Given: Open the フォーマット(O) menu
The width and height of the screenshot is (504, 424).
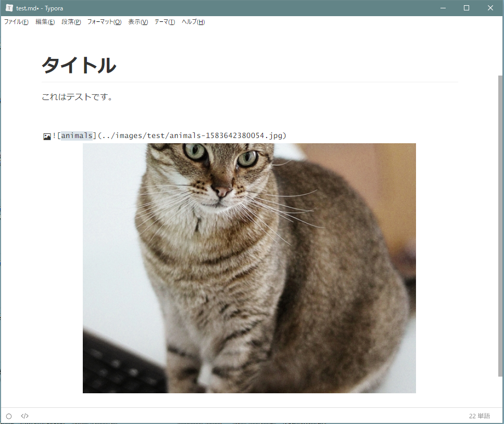Looking at the screenshot, I should (x=105, y=22).
